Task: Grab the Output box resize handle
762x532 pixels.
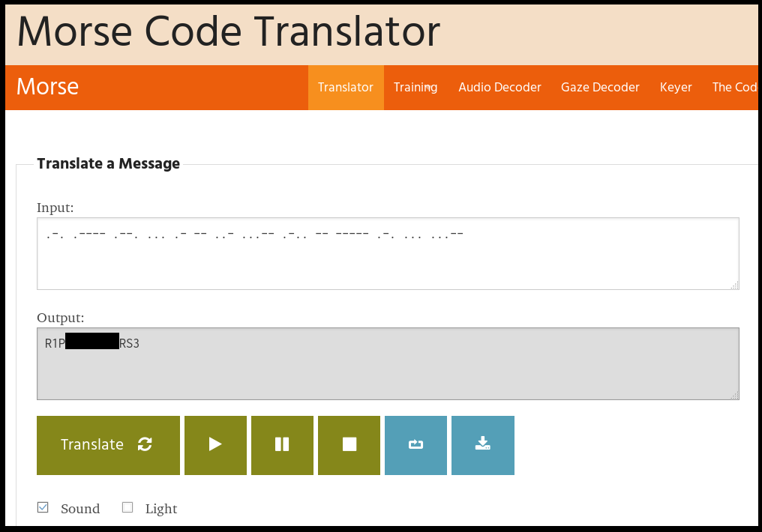Action: pos(734,395)
